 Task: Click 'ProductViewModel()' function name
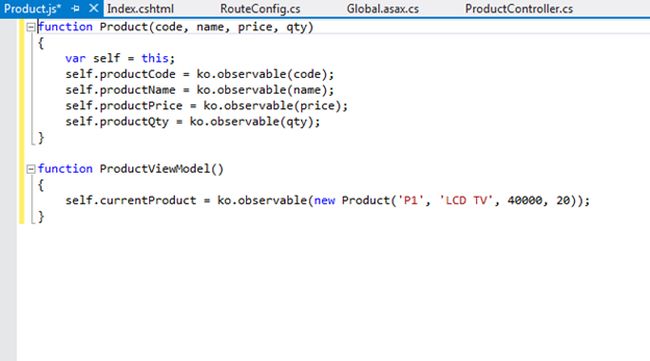click(x=162, y=169)
